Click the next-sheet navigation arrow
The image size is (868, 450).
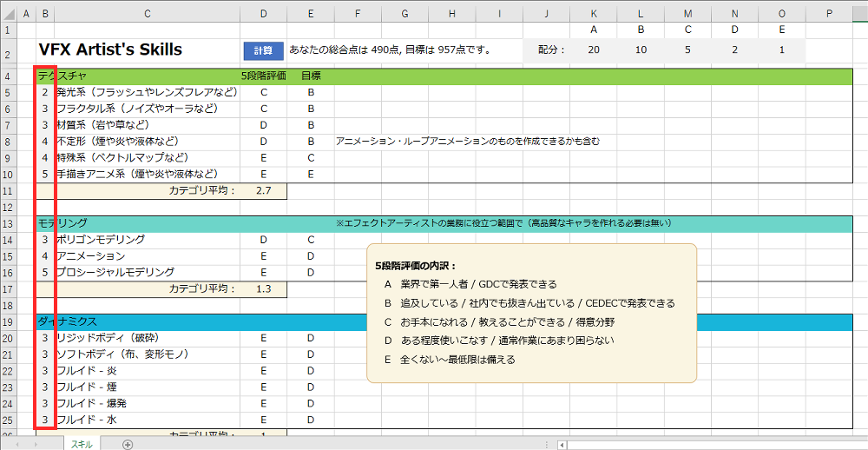coord(37,445)
